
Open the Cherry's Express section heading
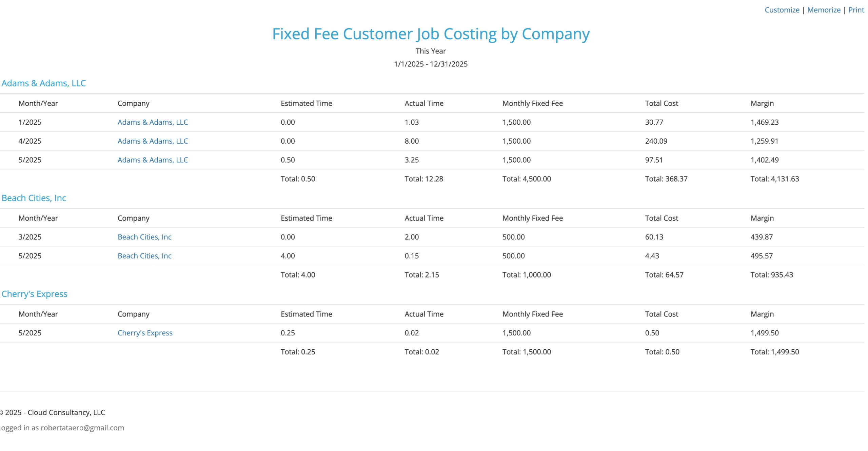tap(35, 294)
